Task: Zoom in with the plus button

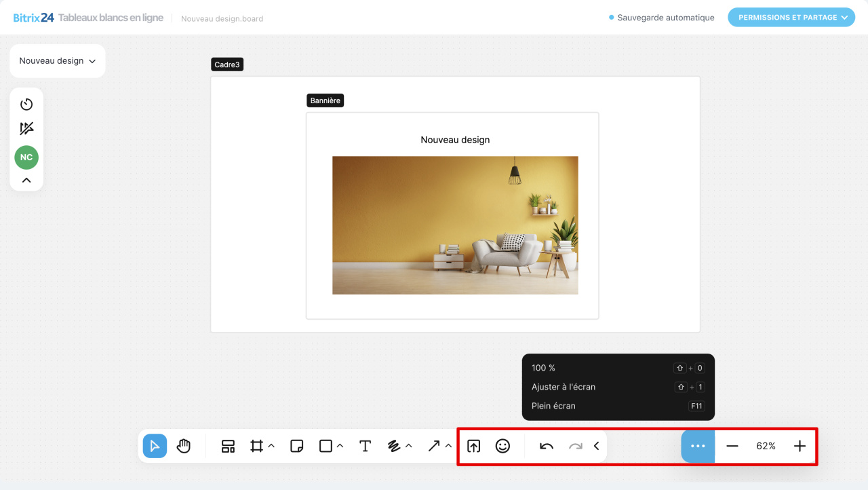Action: [800, 446]
